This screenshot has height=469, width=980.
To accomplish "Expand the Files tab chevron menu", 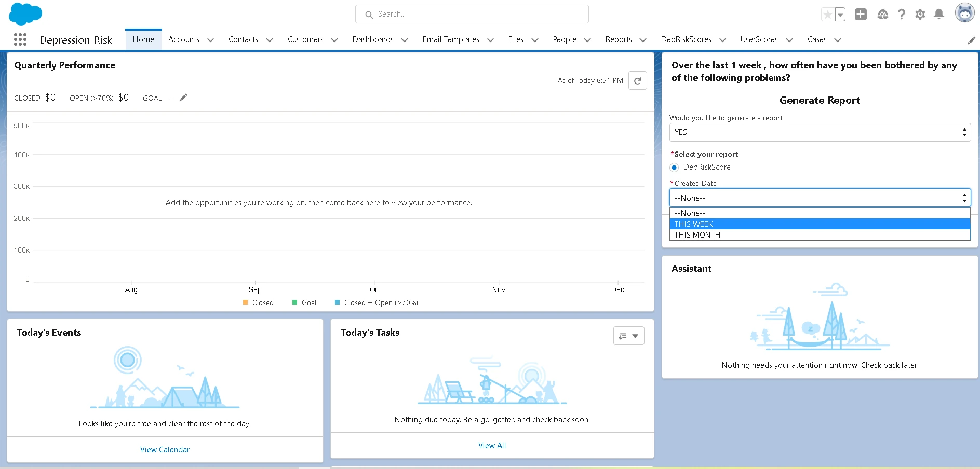I will point(535,40).
